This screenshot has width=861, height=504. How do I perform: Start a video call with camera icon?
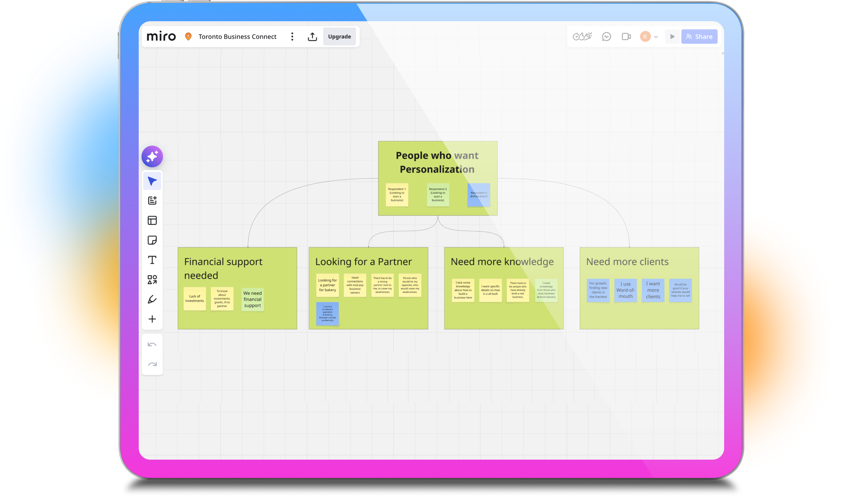click(626, 37)
